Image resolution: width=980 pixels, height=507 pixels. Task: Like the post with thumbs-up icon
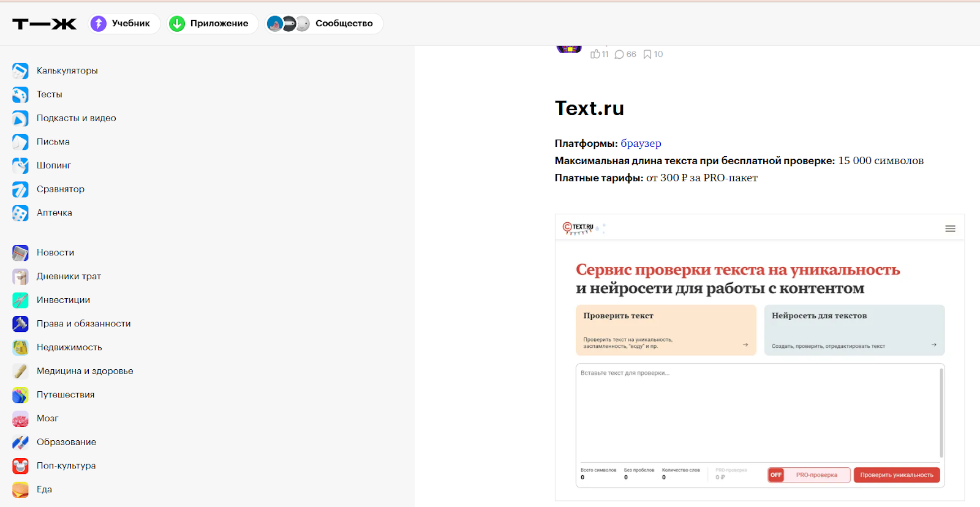click(595, 54)
